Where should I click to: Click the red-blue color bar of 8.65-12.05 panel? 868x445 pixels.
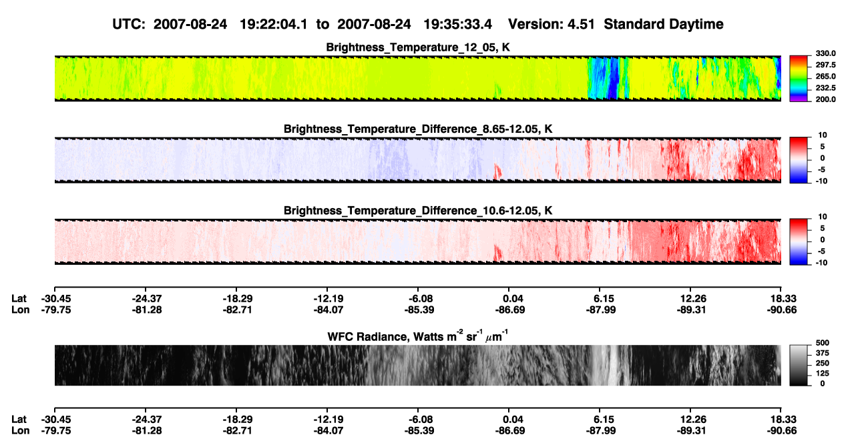pos(799,159)
